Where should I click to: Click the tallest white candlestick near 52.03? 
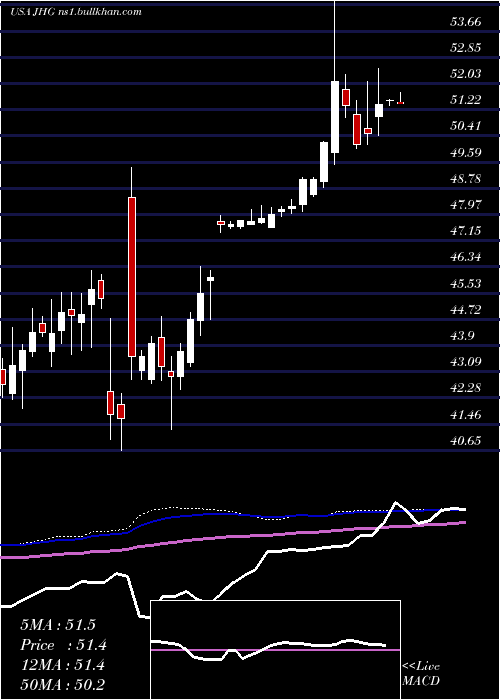pyautogui.click(x=335, y=117)
